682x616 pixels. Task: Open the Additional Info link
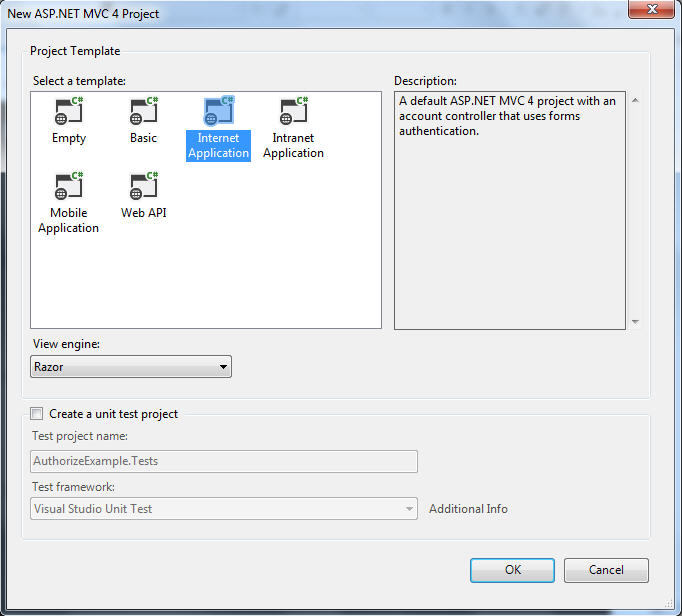click(468, 509)
